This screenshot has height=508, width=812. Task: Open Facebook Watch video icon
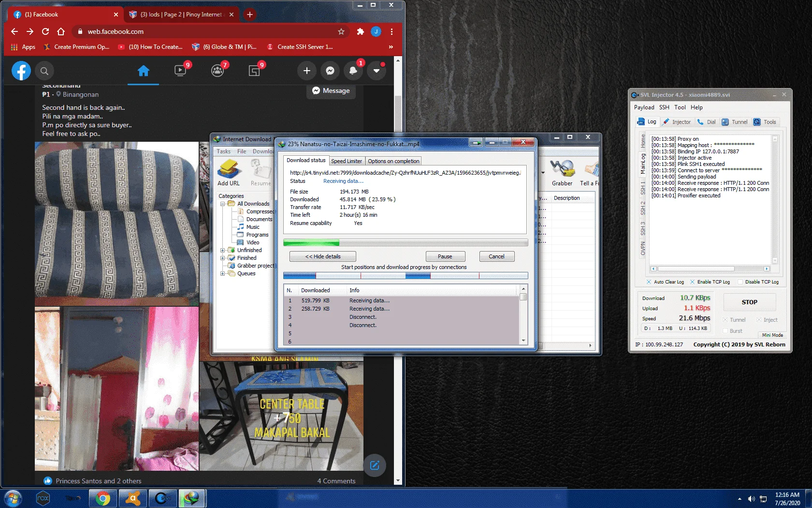click(x=180, y=71)
